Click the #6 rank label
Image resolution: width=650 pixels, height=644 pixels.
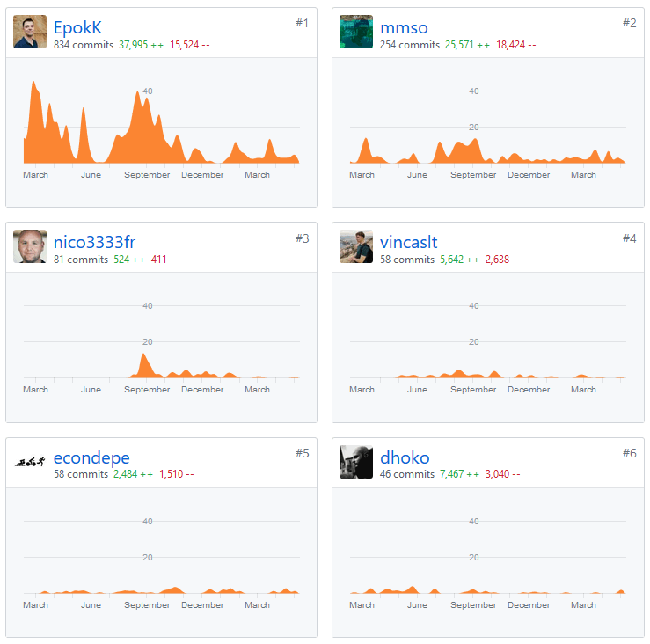[629, 453]
